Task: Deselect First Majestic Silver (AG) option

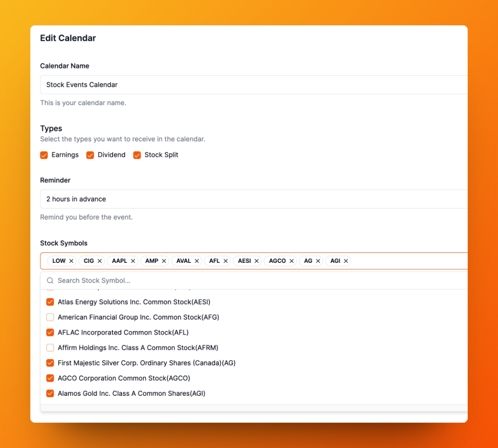Action: [50, 363]
